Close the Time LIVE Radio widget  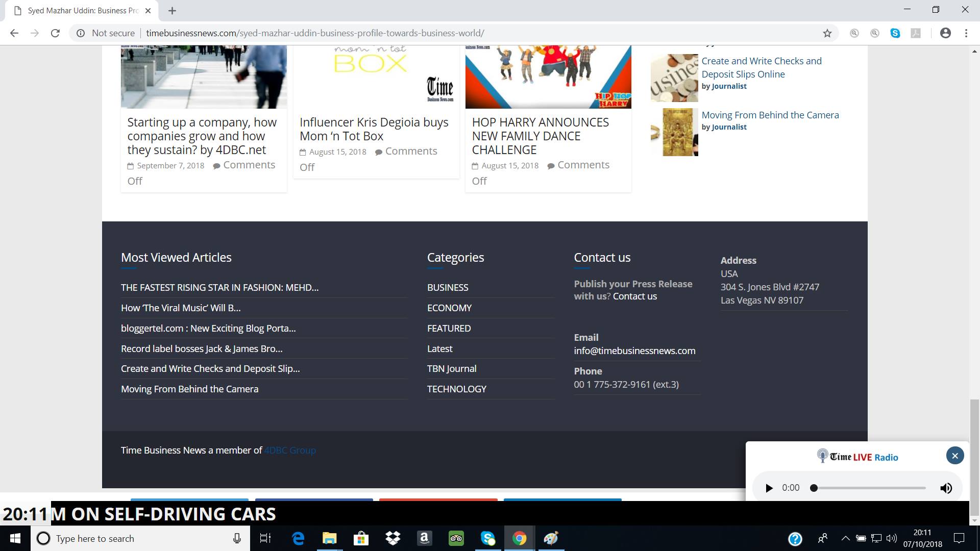click(954, 456)
